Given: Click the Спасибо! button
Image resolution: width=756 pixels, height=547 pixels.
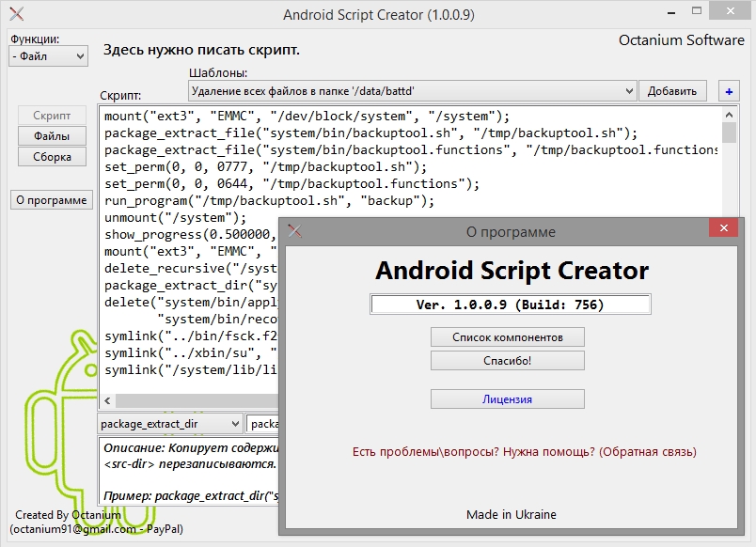Looking at the screenshot, I should [507, 361].
